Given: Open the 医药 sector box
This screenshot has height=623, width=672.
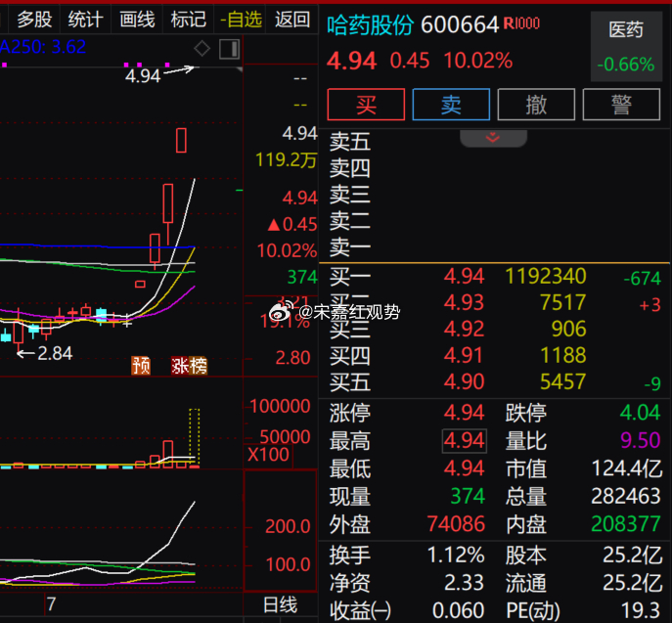Looking at the screenshot, I should click(626, 46).
